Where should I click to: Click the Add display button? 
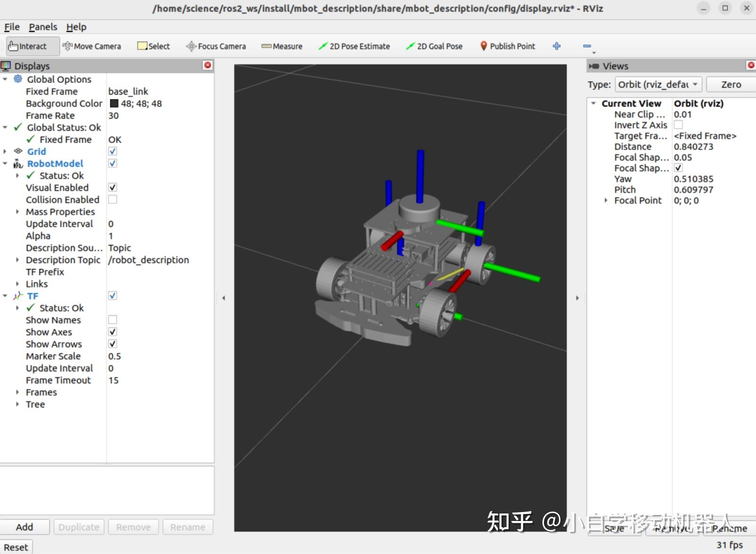(x=25, y=527)
